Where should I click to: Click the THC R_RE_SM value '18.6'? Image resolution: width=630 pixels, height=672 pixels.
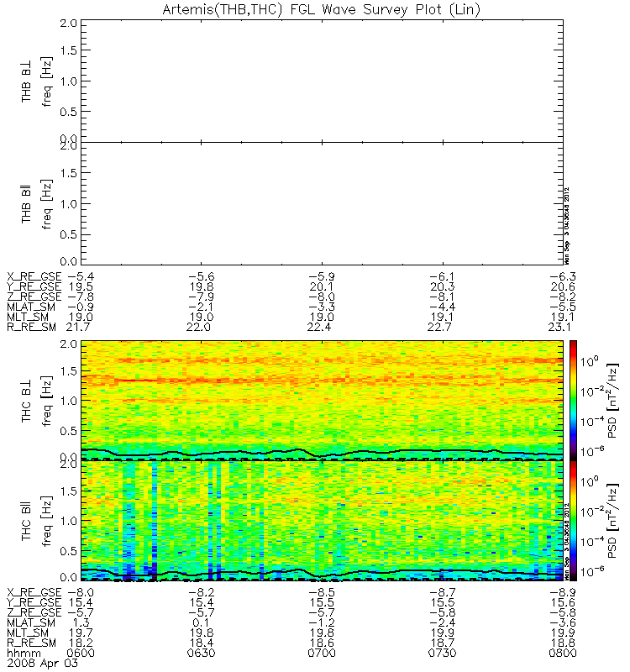[322, 643]
